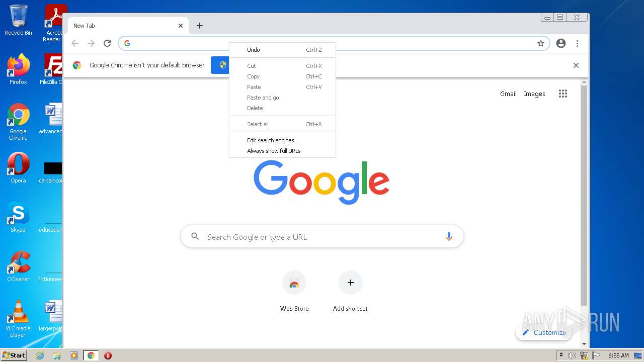
Task: Open CCleaner desktop shortcut
Action: pos(18,266)
